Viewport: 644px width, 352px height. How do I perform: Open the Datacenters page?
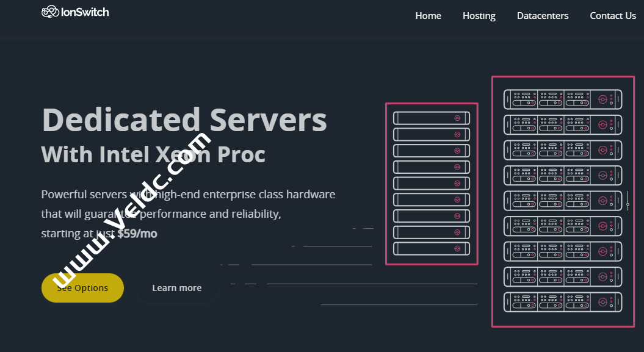point(542,15)
